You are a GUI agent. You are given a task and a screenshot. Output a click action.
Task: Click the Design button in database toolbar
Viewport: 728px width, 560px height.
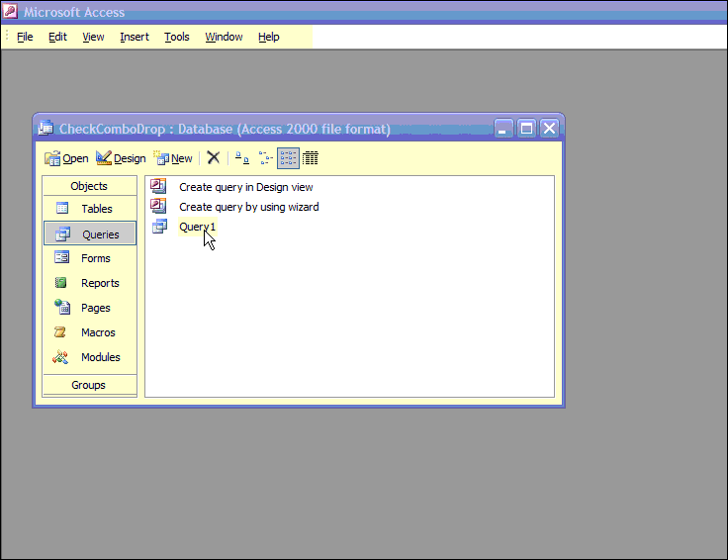[x=121, y=158]
